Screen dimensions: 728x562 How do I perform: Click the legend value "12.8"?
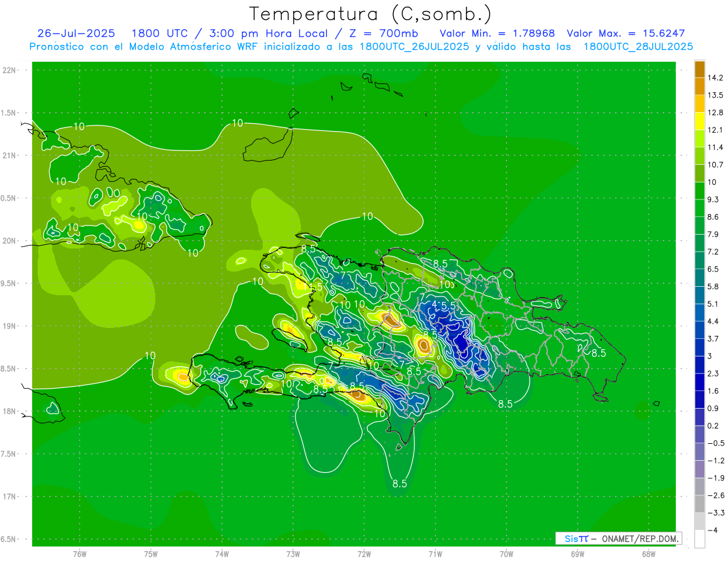714,112
